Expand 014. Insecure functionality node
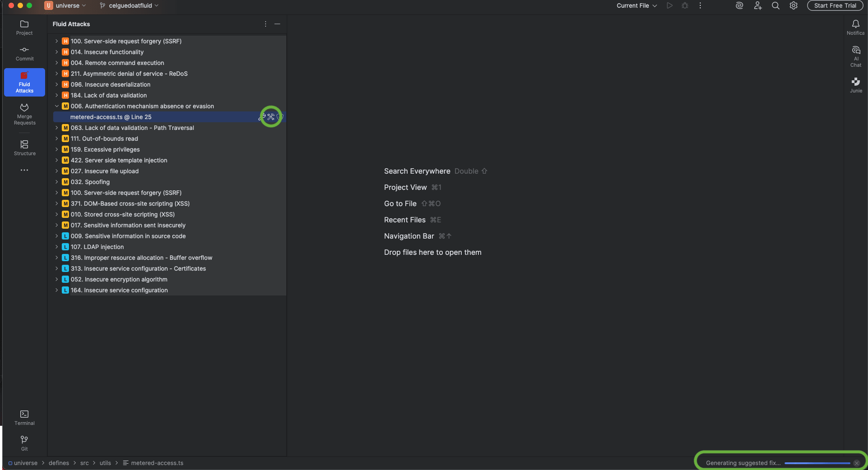This screenshot has width=868, height=470. [x=57, y=52]
